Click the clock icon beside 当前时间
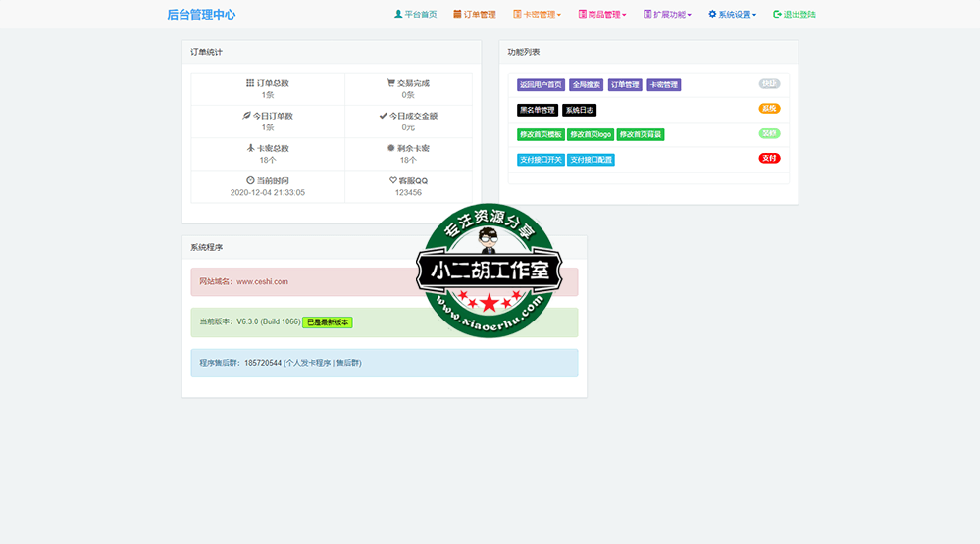 coord(250,180)
